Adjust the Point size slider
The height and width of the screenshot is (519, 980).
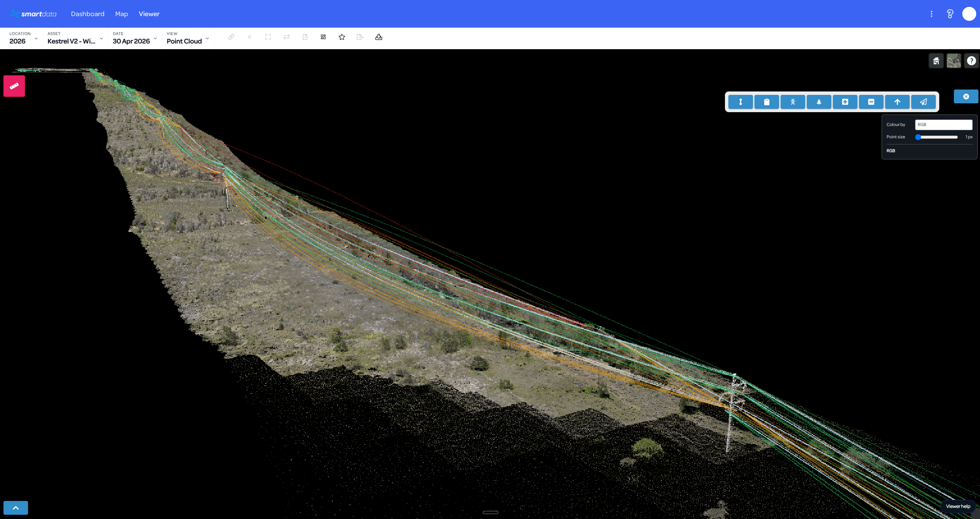[937, 137]
